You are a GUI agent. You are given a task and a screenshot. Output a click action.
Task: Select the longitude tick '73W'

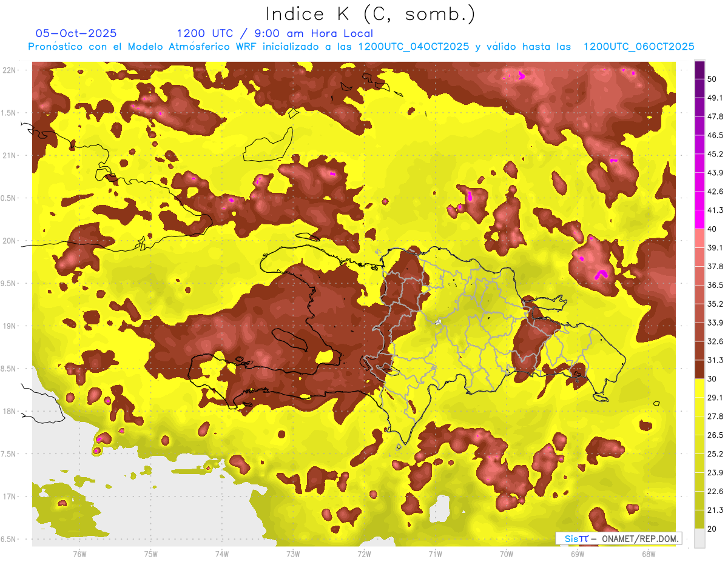pyautogui.click(x=293, y=554)
